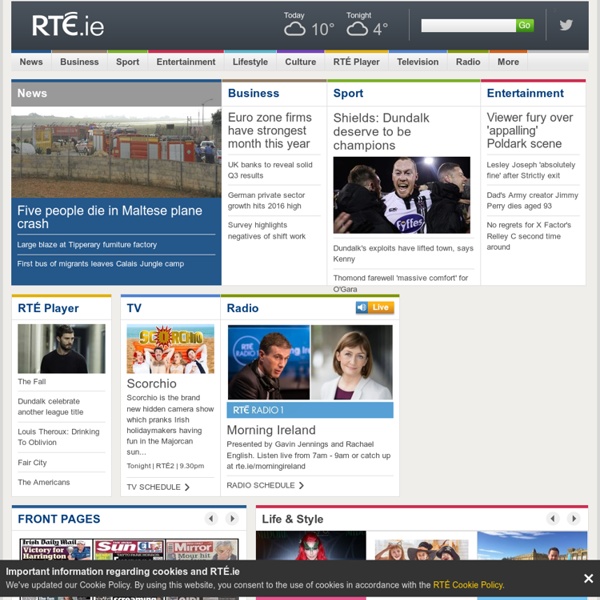600x600 pixels.
Task: Open the Morning Ireland programme title
Action: click(271, 430)
